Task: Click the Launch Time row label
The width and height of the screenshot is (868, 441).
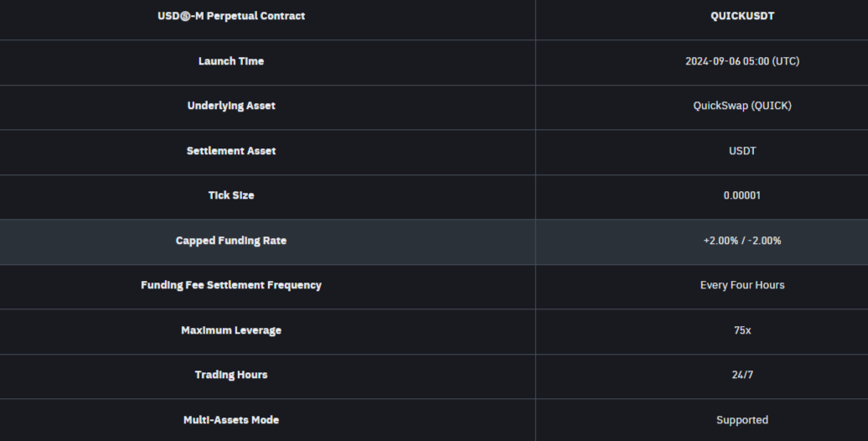Action: (231, 61)
